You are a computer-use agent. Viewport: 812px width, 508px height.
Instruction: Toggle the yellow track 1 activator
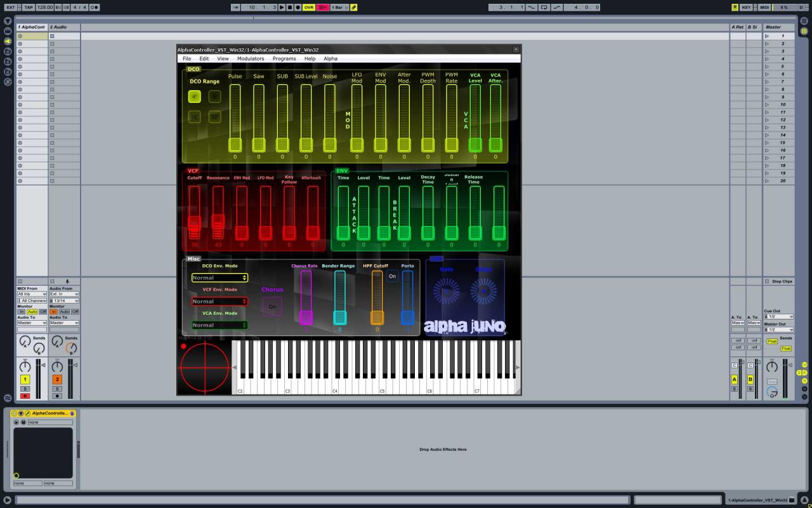[x=25, y=379]
